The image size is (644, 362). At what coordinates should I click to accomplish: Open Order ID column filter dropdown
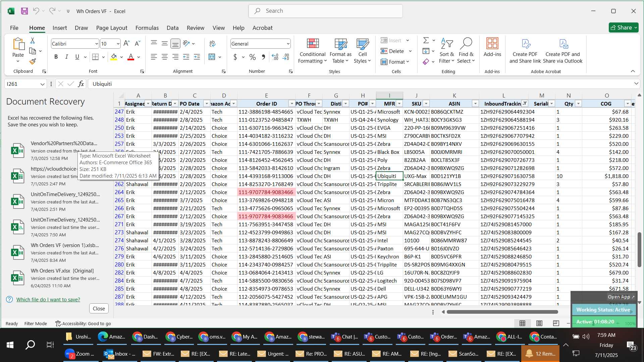pos(291,104)
